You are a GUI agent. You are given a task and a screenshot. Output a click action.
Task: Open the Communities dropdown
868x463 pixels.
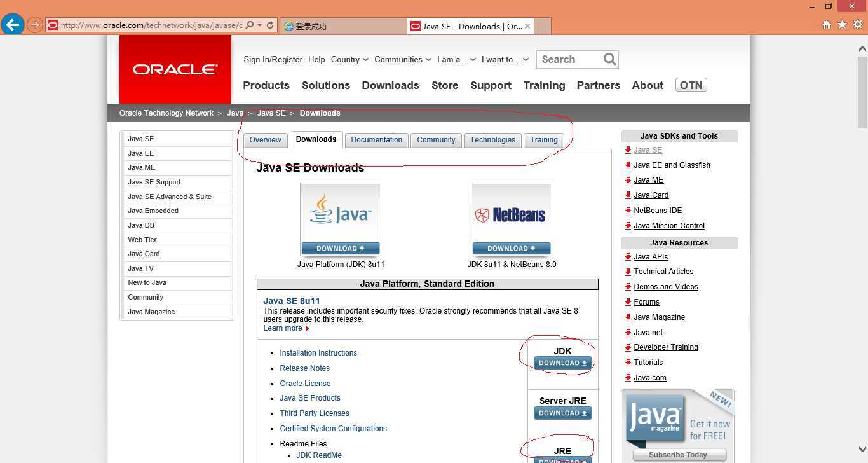coord(403,59)
